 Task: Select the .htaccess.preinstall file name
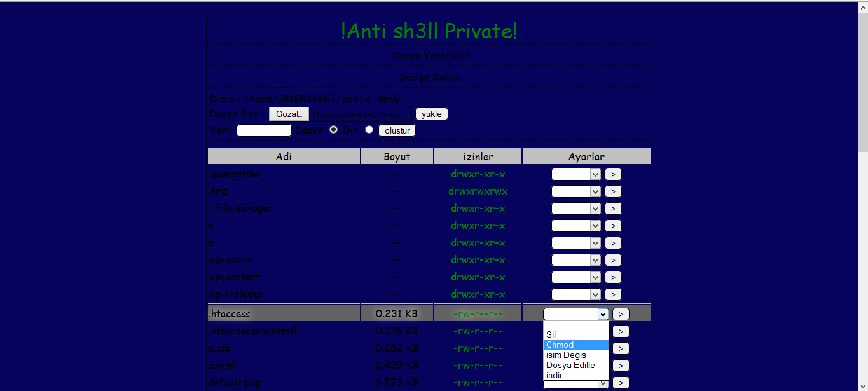(252, 331)
